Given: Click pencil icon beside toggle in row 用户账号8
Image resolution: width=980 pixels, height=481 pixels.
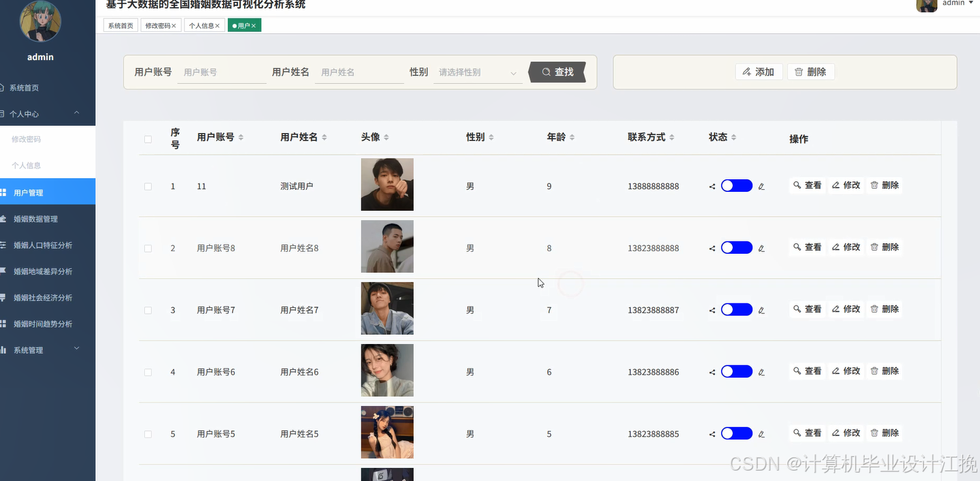Looking at the screenshot, I should (x=761, y=249).
